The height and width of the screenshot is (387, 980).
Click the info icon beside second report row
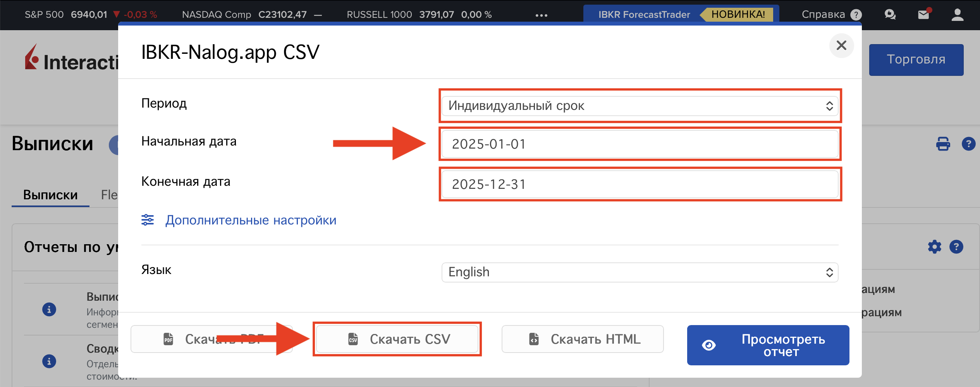click(x=49, y=361)
